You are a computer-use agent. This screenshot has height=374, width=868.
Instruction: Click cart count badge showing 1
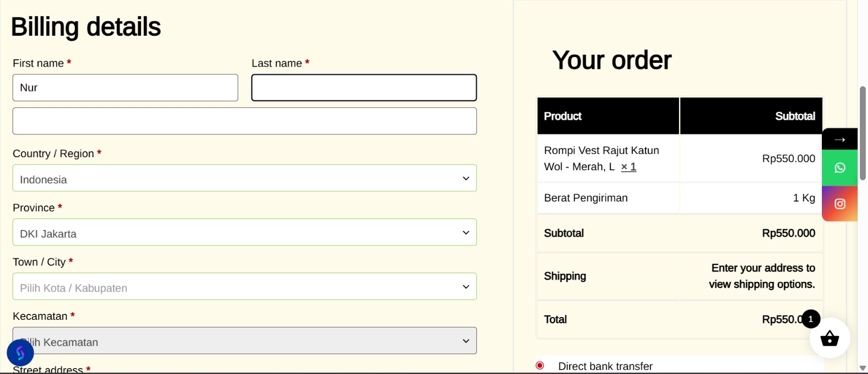pos(811,319)
